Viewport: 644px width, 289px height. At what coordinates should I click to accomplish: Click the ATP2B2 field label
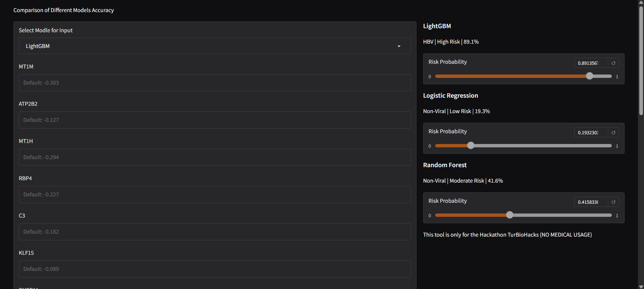click(28, 104)
